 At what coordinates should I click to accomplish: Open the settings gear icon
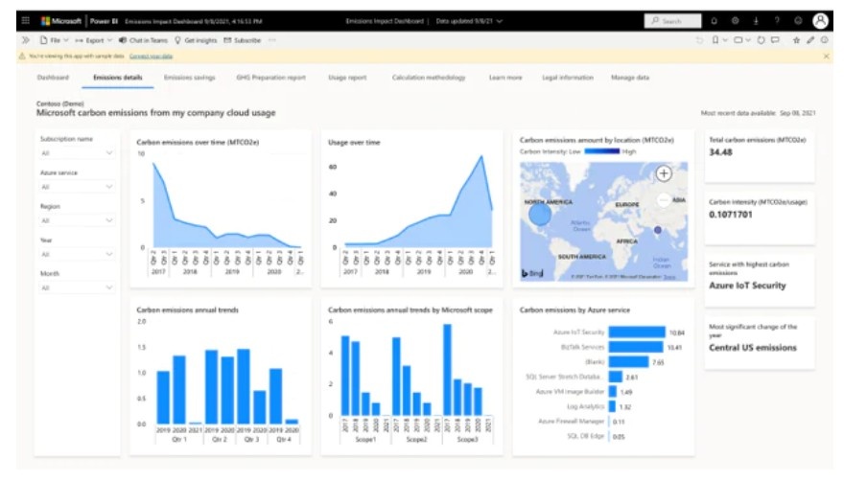point(735,21)
